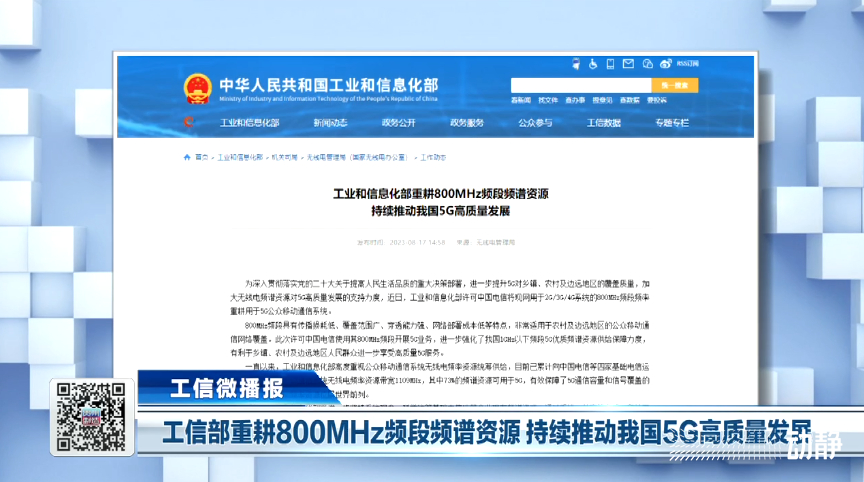The width and height of the screenshot is (864, 482).
Task: Open 政务公开 navigation menu
Action: pyautogui.click(x=398, y=123)
